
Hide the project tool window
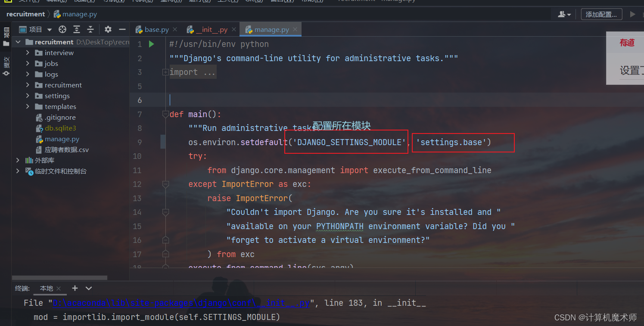tap(122, 29)
